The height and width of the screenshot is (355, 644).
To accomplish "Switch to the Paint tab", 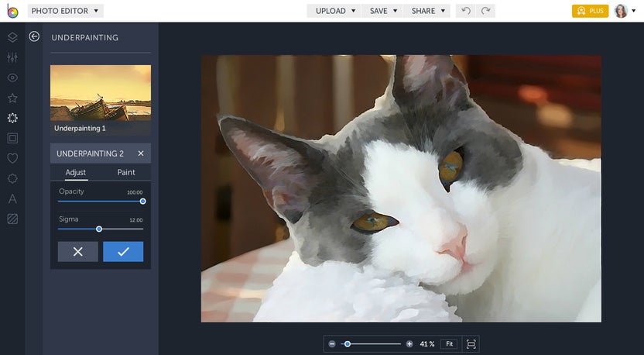I will (x=126, y=172).
